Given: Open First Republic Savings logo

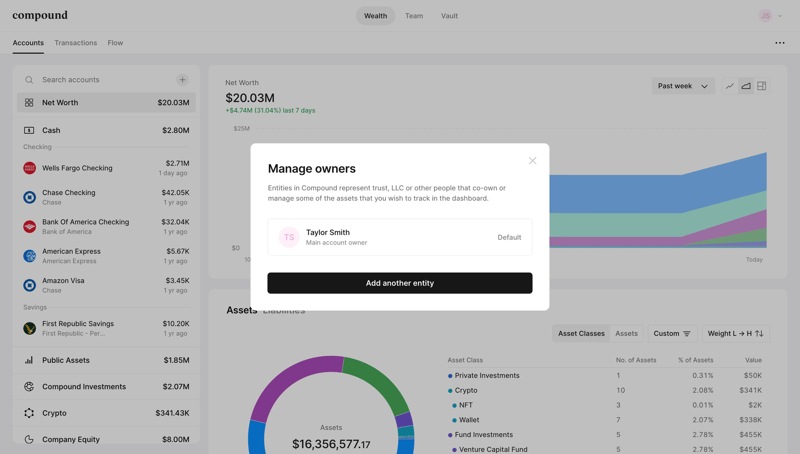Looking at the screenshot, I should pyautogui.click(x=30, y=328).
